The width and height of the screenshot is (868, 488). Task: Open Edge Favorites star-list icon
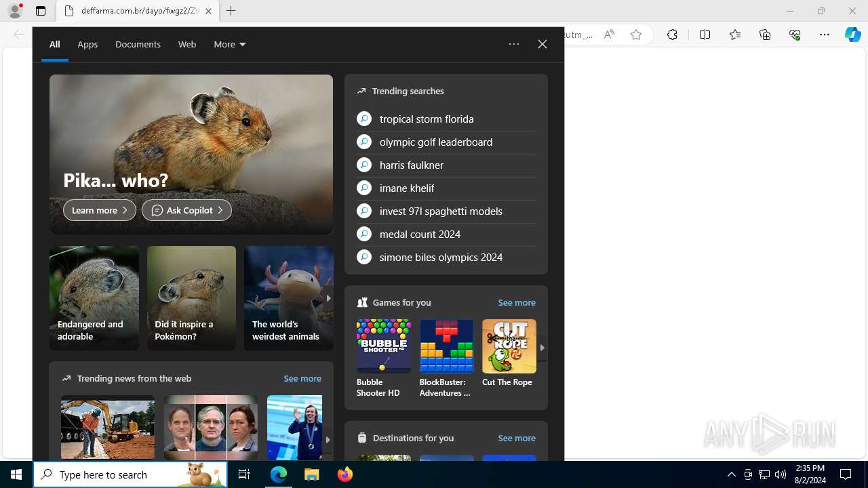(735, 35)
